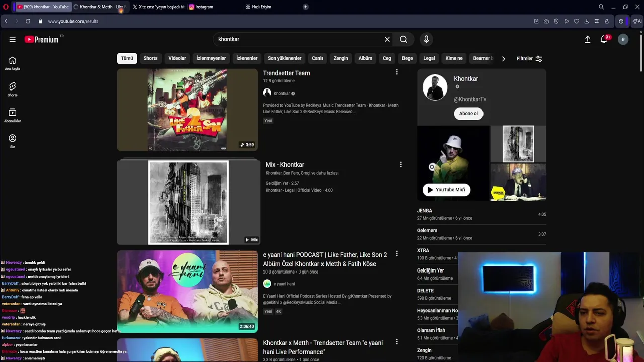Open Siz profile in the sidebar
Screen dimensions: 644x362
[12, 141]
